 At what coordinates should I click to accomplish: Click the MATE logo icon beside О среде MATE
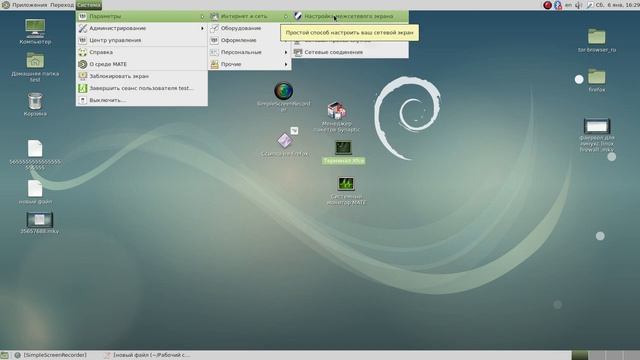click(83, 64)
